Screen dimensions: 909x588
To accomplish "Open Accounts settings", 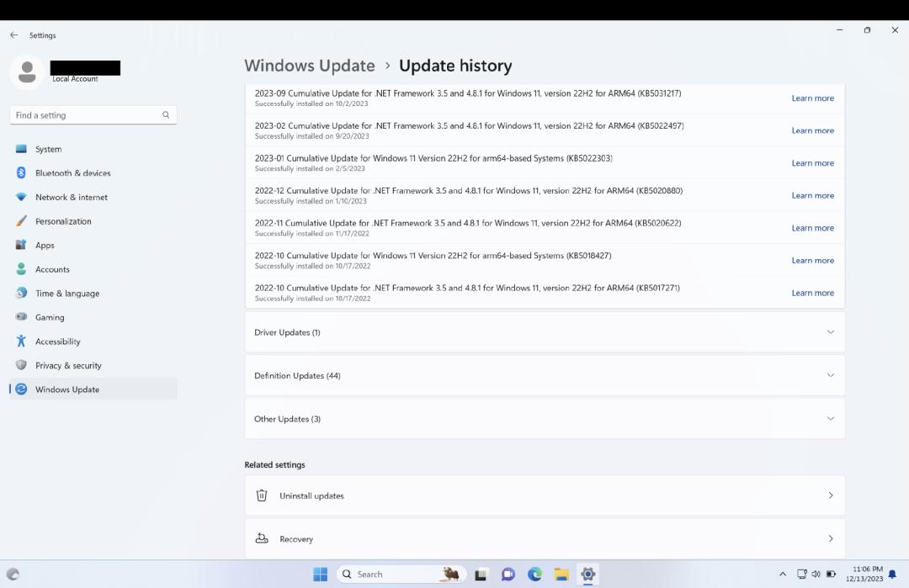I will coord(93,269).
